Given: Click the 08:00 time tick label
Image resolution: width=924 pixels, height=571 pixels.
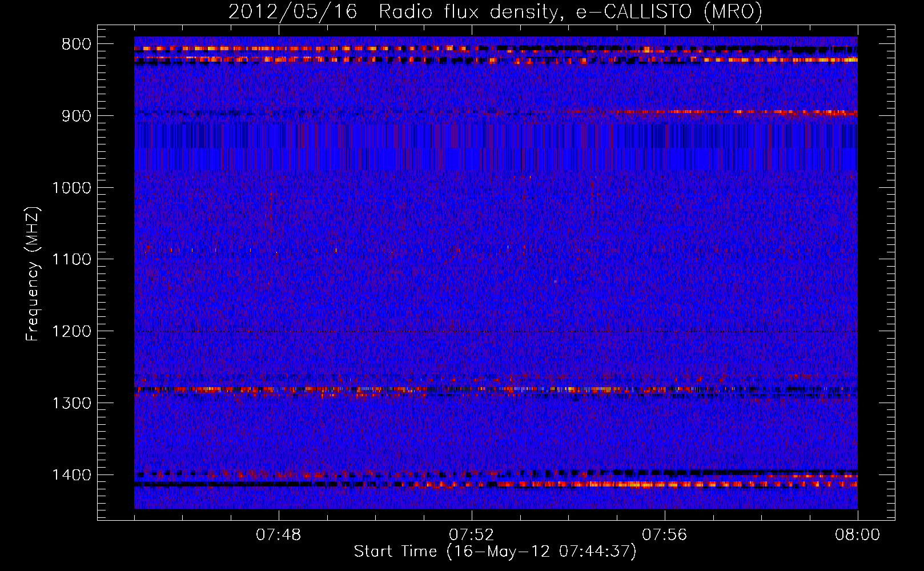Looking at the screenshot, I should 858,535.
